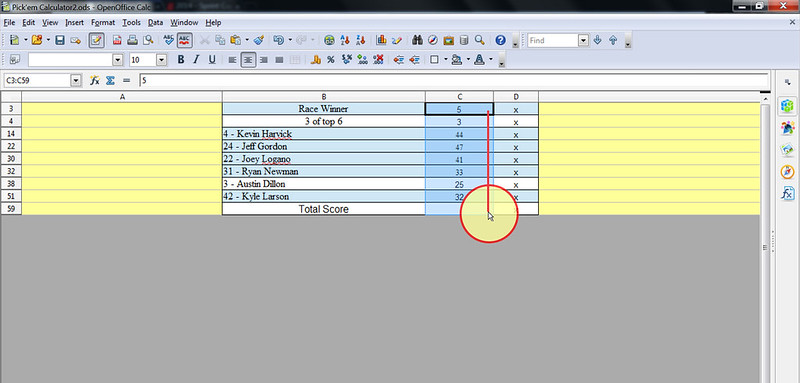Open the Insert menu
This screenshot has height=383, width=800.
(x=74, y=22)
